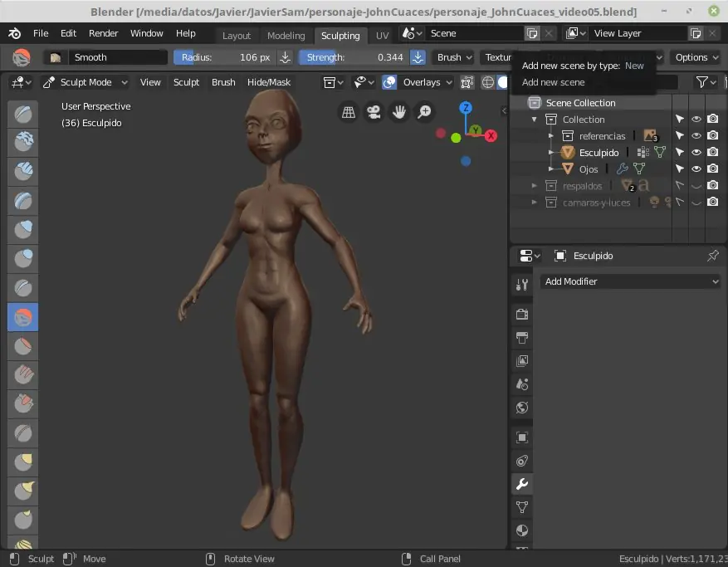The image size is (728, 567).
Task: Open the outliner filter dropdown
Action: point(706,83)
